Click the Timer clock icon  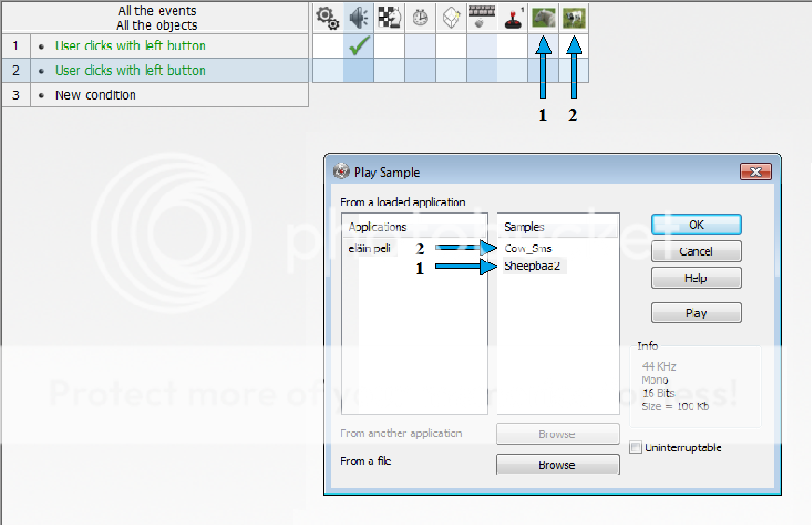point(419,17)
